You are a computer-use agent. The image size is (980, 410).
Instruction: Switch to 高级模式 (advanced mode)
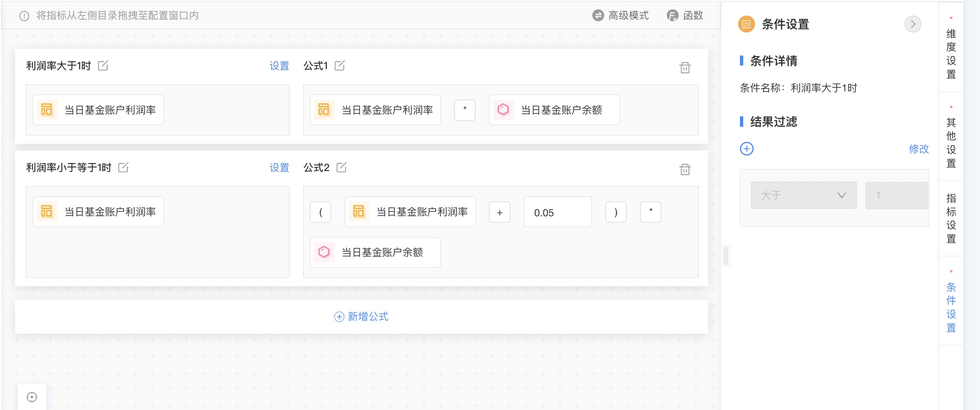click(x=621, y=16)
